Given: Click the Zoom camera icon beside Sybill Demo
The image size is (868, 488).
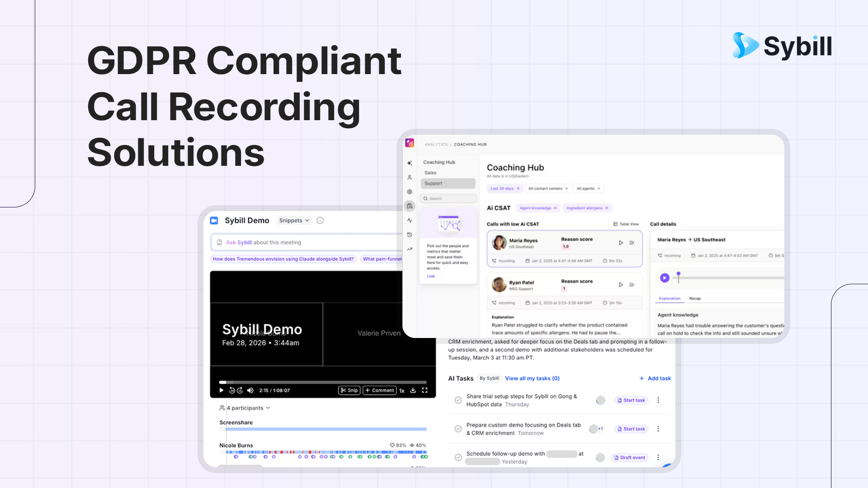Looking at the screenshot, I should pos(214,221).
